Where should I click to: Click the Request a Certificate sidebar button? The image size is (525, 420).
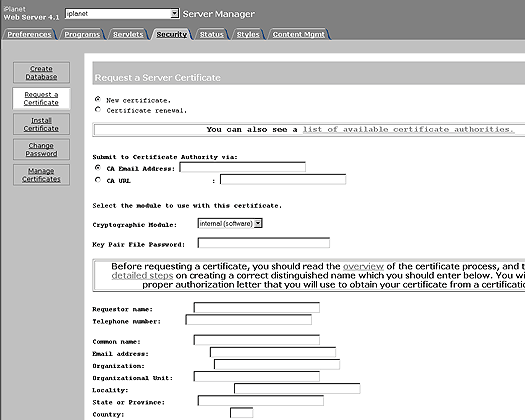(x=42, y=98)
